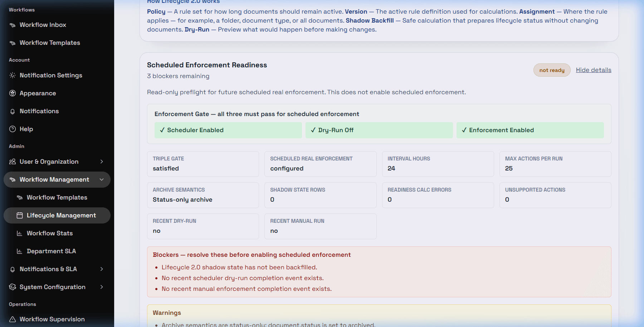
Task: Open Workflow Stats page
Action: pos(57,233)
